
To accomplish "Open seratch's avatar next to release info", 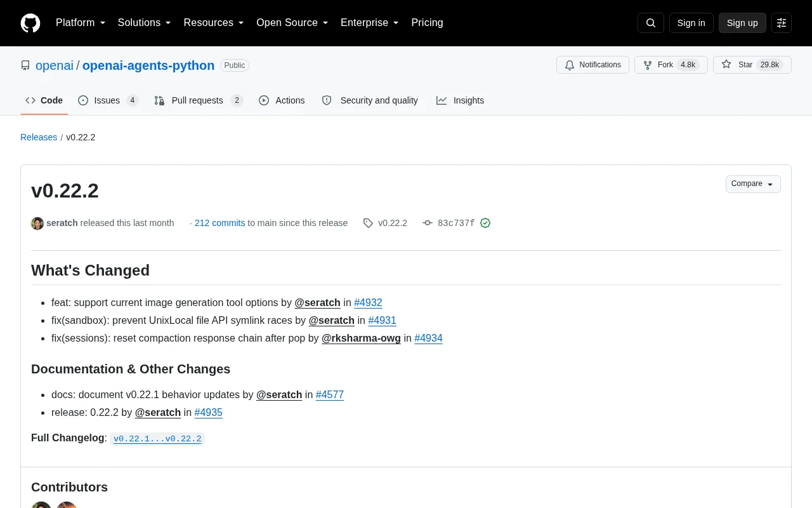I will [37, 223].
